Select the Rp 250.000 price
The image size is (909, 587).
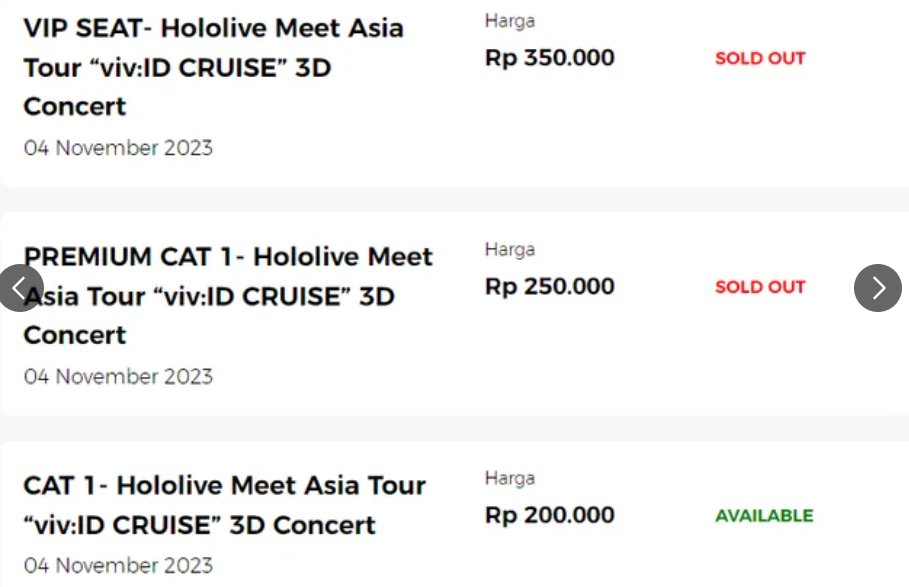549,287
